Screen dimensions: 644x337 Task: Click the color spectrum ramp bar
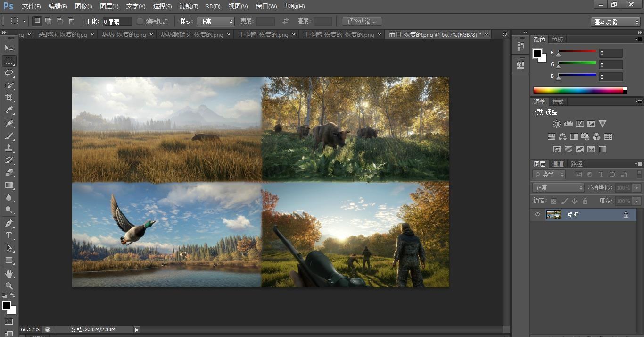click(578, 90)
